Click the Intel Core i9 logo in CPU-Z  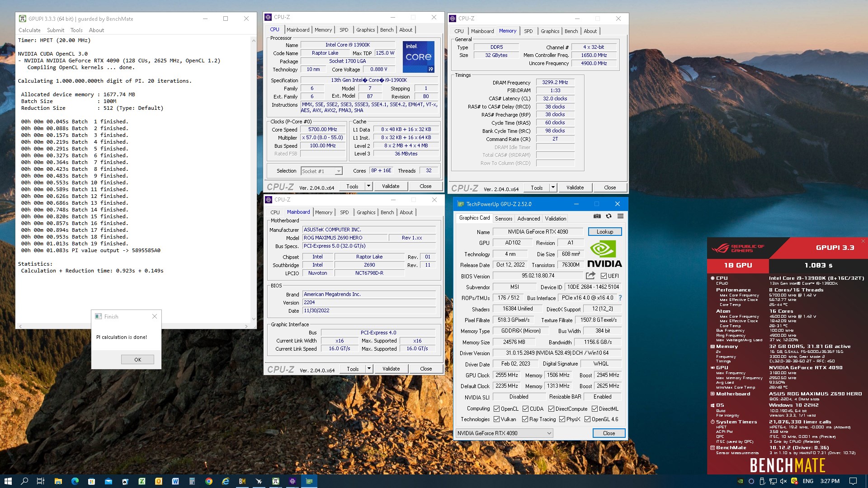click(x=419, y=56)
